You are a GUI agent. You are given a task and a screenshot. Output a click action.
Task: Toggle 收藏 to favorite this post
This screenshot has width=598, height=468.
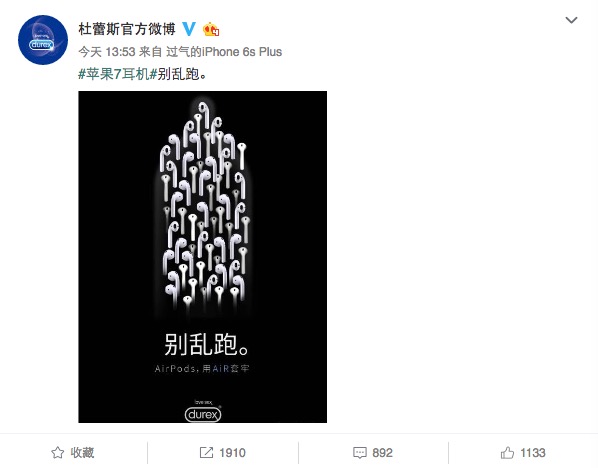pyautogui.click(x=82, y=452)
